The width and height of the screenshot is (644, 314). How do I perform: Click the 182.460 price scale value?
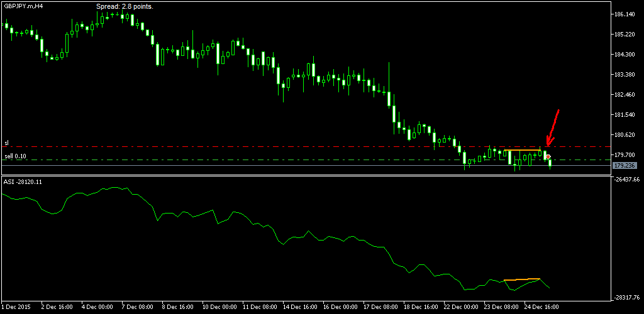click(625, 95)
